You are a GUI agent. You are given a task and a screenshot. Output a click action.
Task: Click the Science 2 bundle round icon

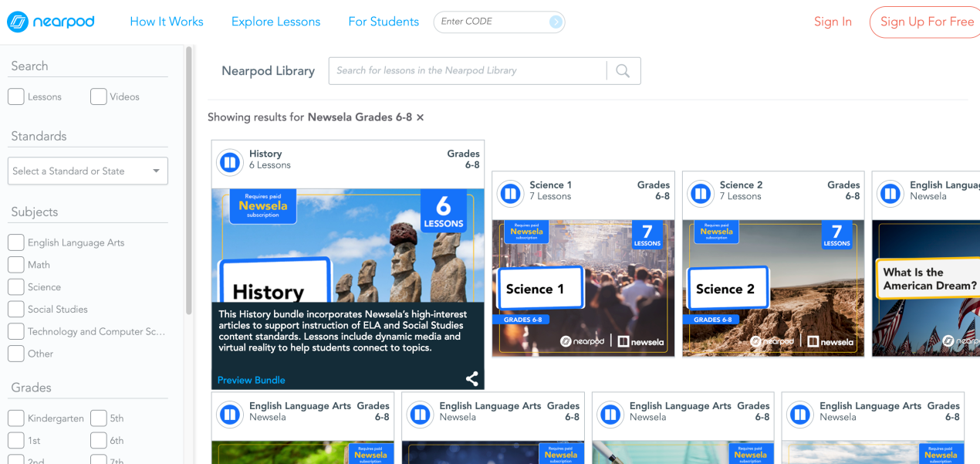pyautogui.click(x=700, y=193)
